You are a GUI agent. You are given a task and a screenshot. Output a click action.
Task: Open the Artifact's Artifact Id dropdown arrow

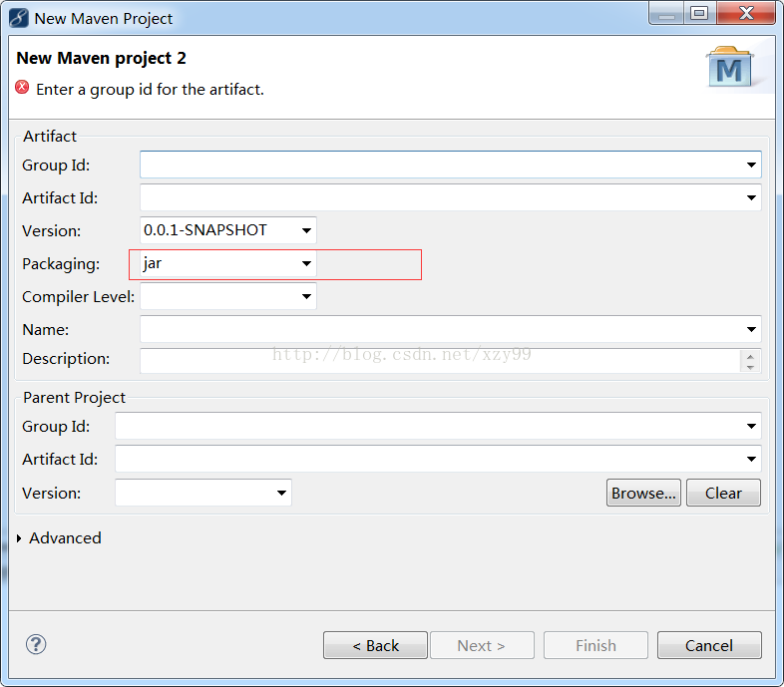(751, 197)
